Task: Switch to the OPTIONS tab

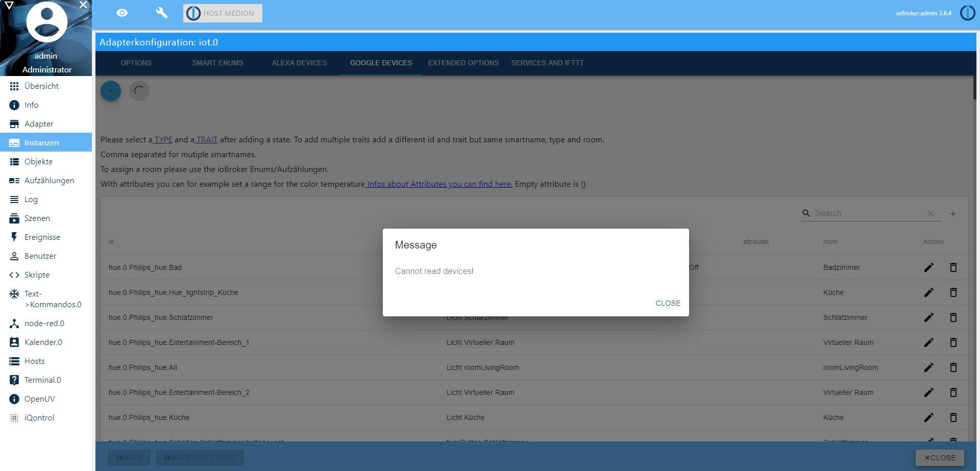Action: pyautogui.click(x=136, y=63)
